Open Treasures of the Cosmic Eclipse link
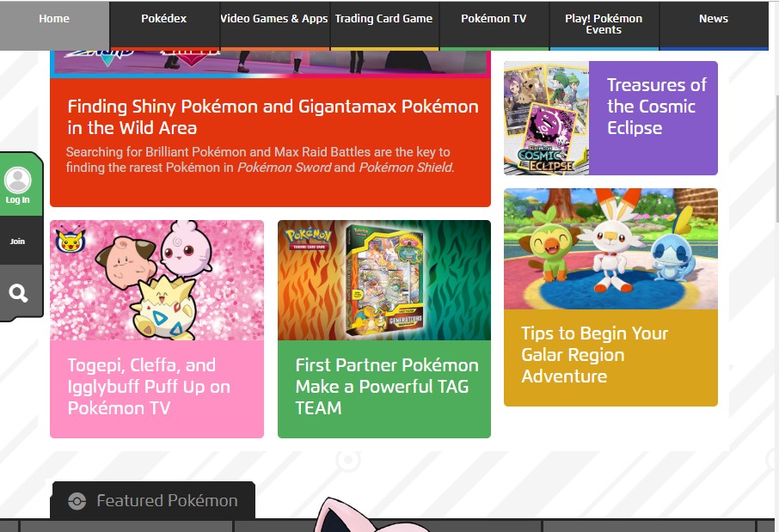 [656, 107]
